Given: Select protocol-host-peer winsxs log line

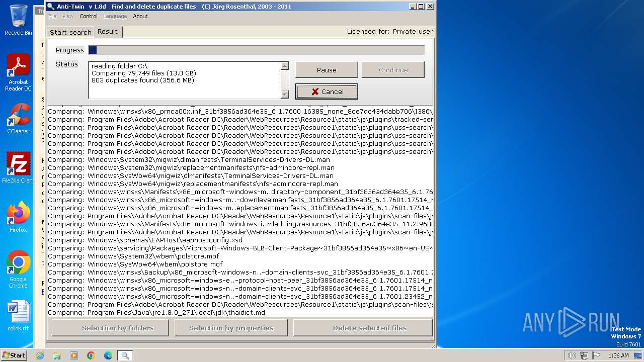Looking at the screenshot, I should pyautogui.click(x=240, y=281).
